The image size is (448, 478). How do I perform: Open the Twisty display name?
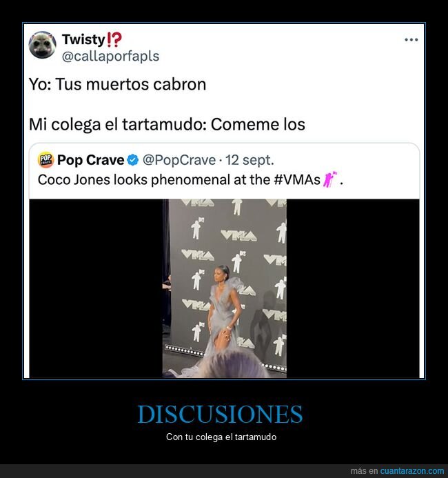tap(83, 39)
